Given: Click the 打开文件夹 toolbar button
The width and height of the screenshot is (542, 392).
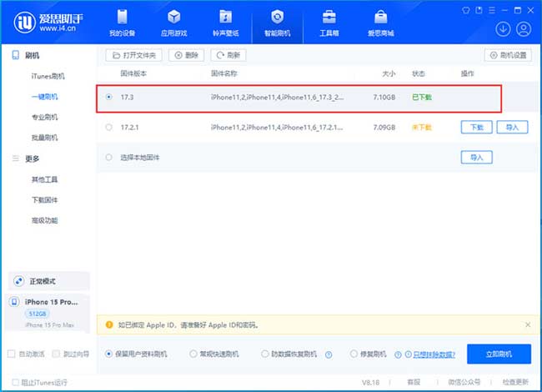Looking at the screenshot, I should point(133,55).
